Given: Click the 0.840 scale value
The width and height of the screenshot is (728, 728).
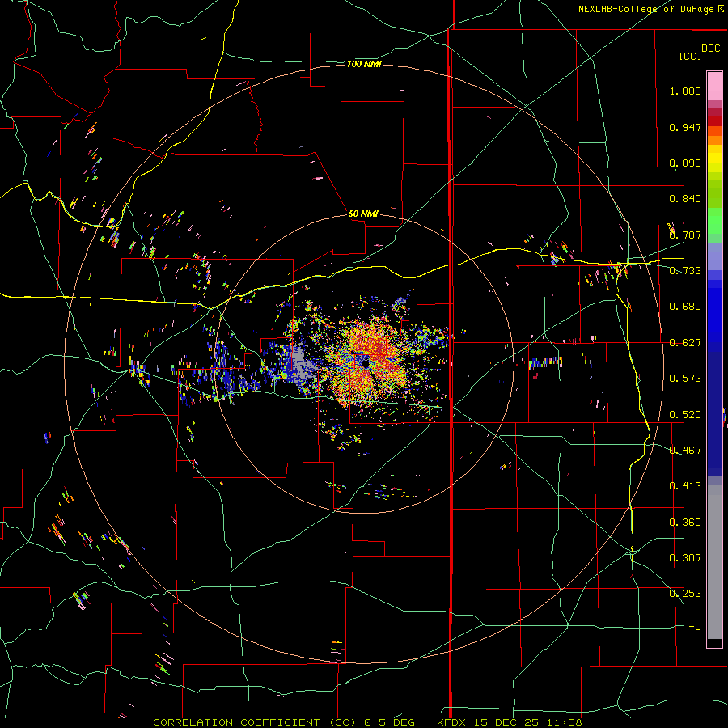Looking at the screenshot, I should (x=685, y=199).
